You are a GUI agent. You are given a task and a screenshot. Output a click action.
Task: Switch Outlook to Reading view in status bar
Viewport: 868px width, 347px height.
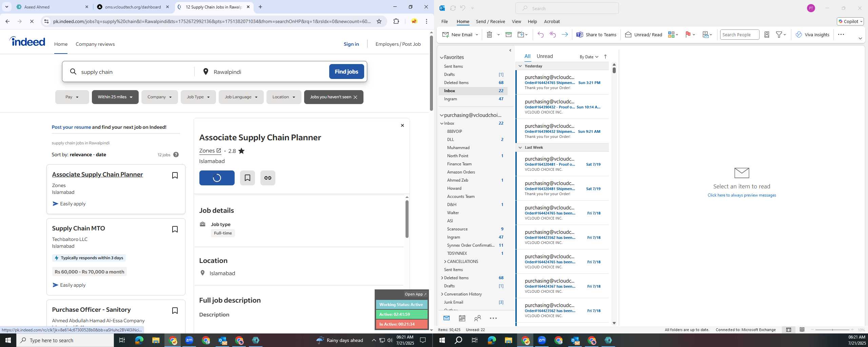point(802,330)
